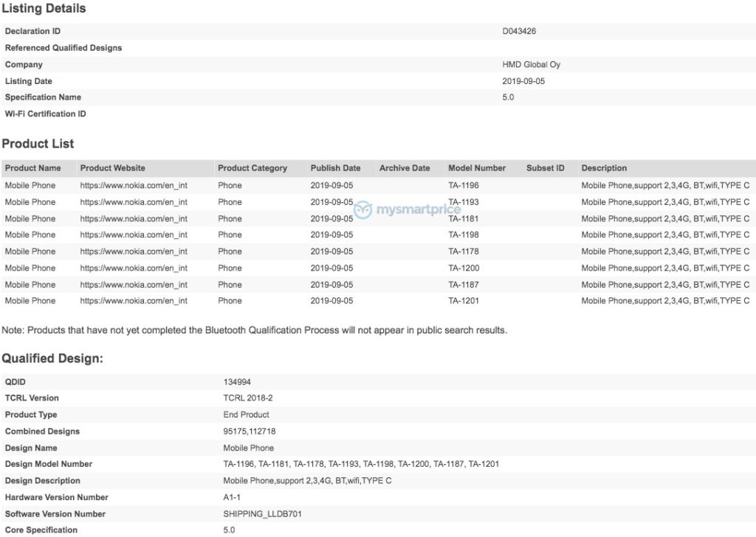Open the nokia.com link in the TA-1193 row
This screenshot has height=537, width=756.
pos(134,202)
